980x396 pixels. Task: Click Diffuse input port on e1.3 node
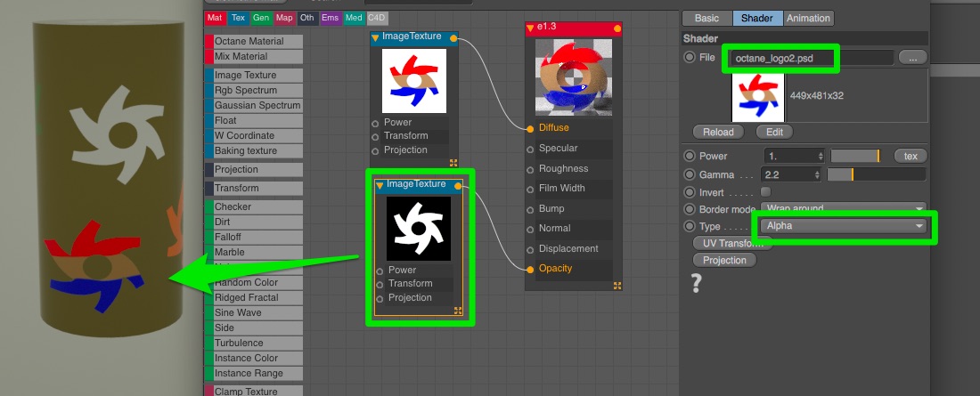tap(530, 128)
